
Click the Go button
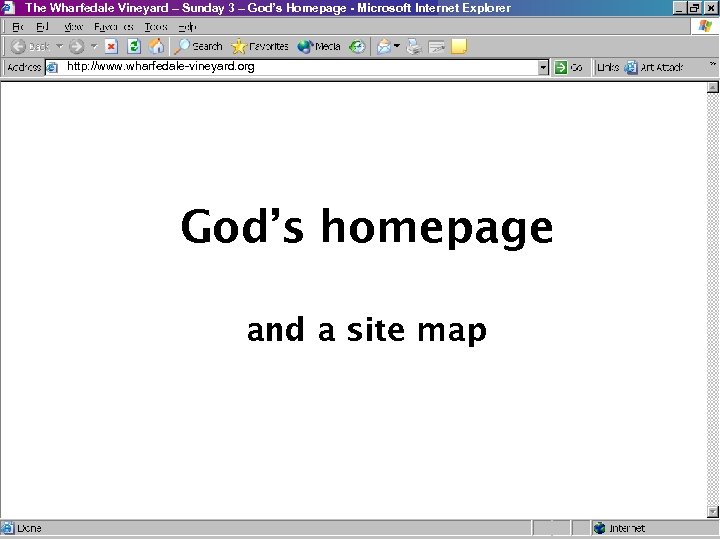pos(568,68)
